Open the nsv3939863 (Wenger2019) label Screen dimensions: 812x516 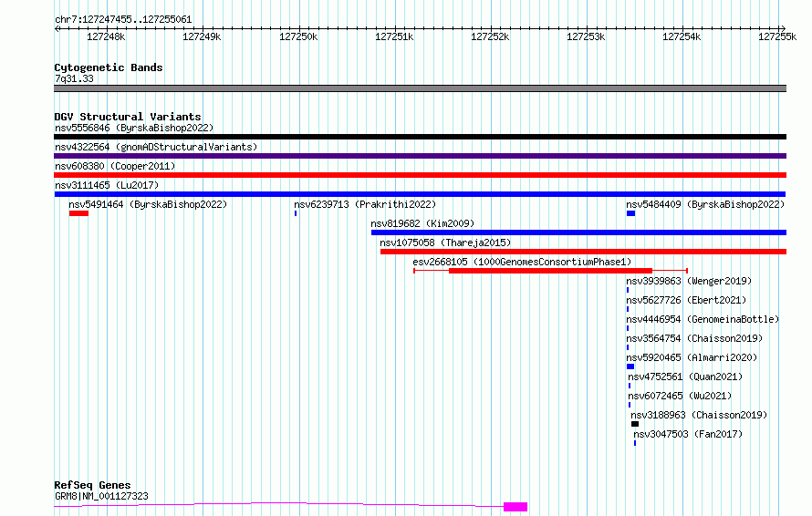click(689, 281)
